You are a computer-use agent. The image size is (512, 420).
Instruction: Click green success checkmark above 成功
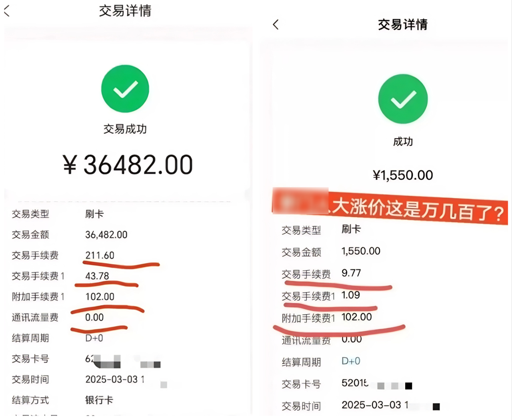coord(403,99)
